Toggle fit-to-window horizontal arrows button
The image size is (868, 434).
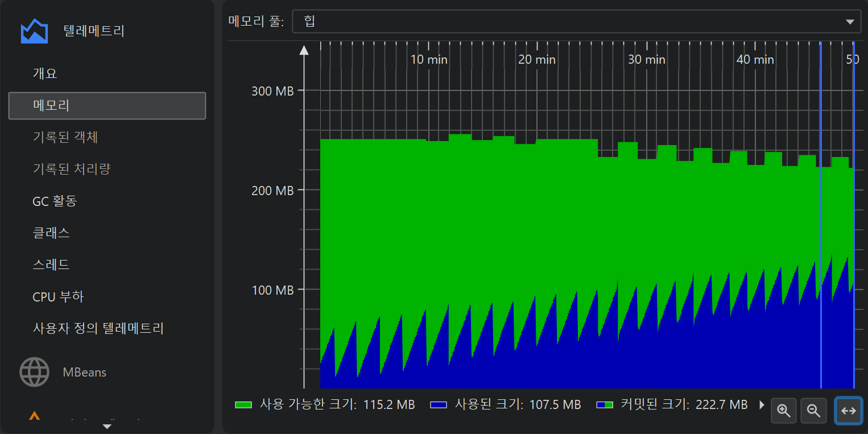click(848, 410)
